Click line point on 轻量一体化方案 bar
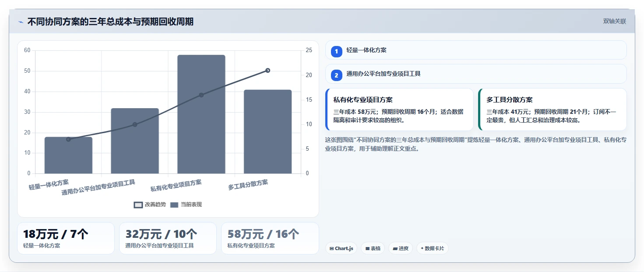Viewport: 644px width, 272px height. 68,139
